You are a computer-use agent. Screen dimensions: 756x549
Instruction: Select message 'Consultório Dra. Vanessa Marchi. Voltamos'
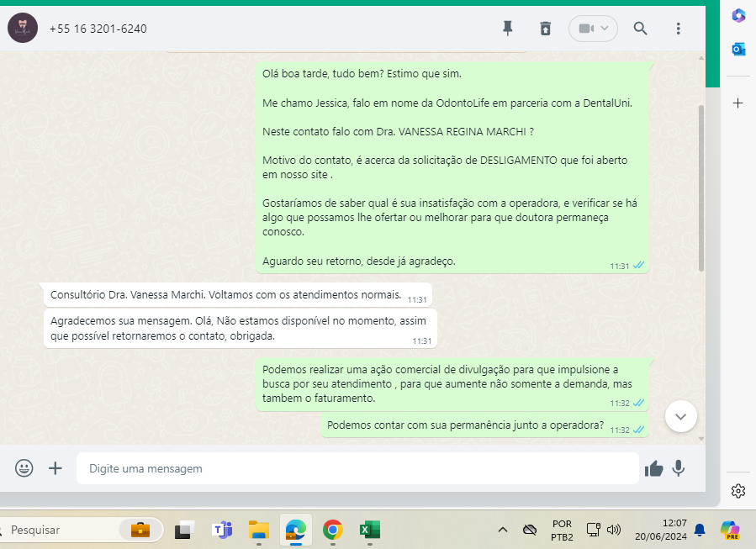[238, 295]
